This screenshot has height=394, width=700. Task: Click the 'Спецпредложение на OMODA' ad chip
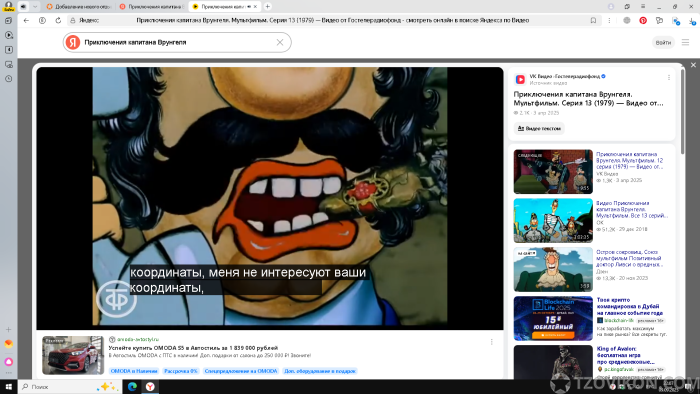tap(241, 371)
